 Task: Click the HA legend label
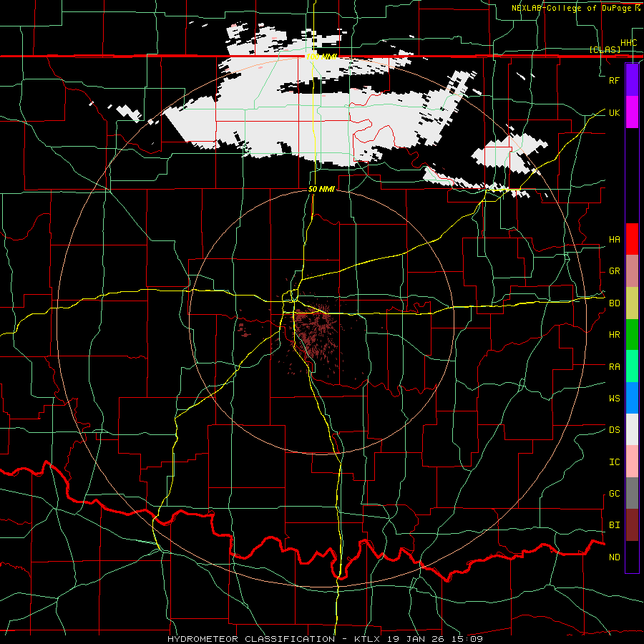(614, 240)
